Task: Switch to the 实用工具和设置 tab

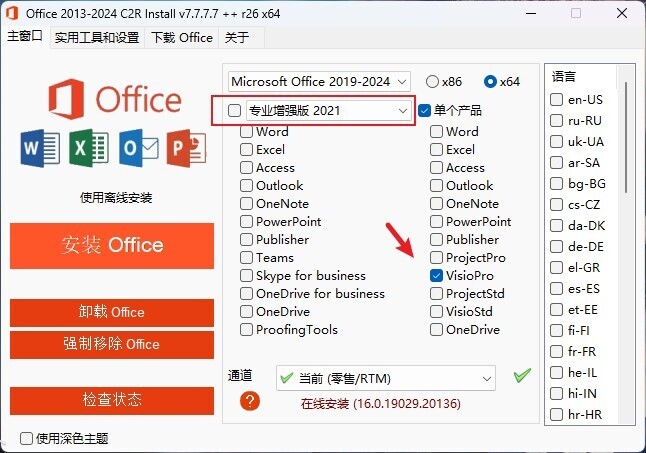Action: click(97, 38)
